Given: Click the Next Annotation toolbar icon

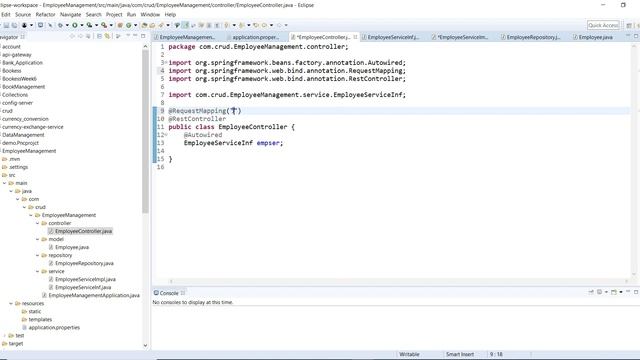Looking at the screenshot, I should pyautogui.click(x=227, y=25).
